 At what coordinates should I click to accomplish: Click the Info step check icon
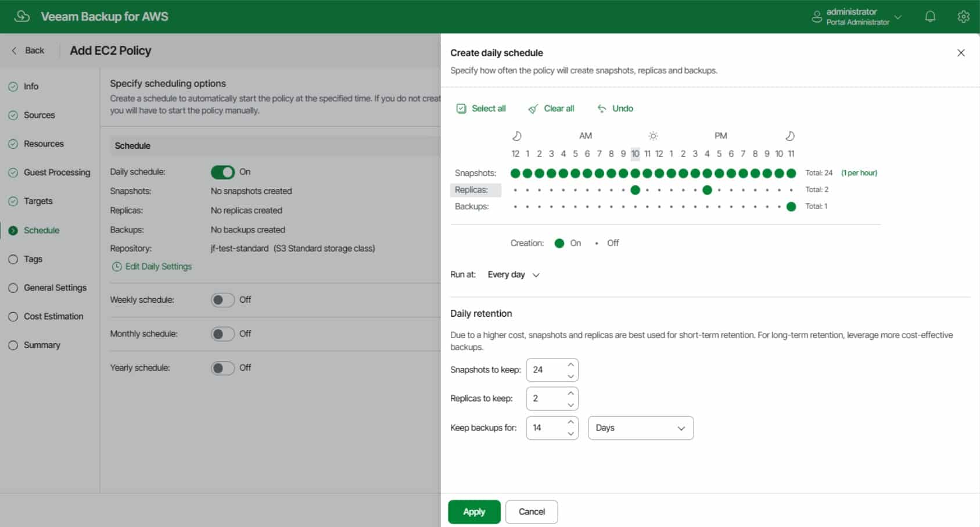tap(13, 87)
